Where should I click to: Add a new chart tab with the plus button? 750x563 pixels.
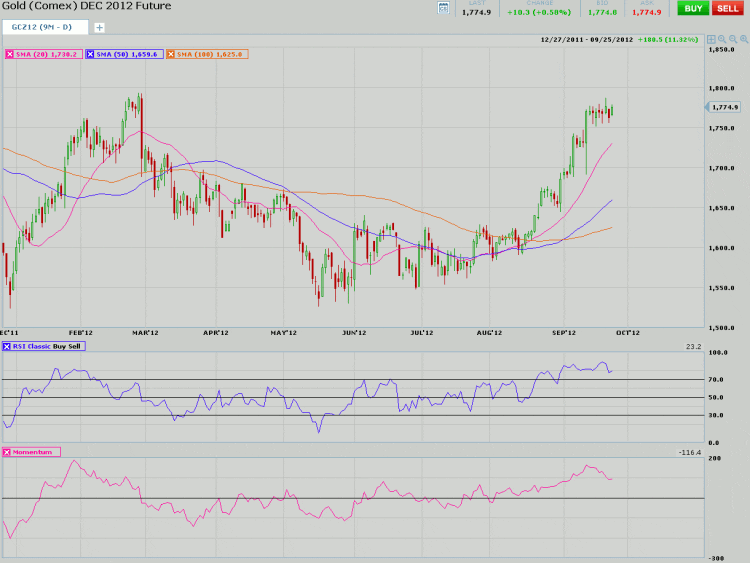[99, 28]
